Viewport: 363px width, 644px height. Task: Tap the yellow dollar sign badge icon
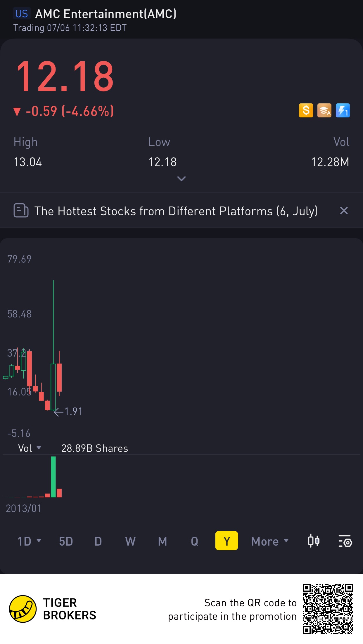[306, 111]
